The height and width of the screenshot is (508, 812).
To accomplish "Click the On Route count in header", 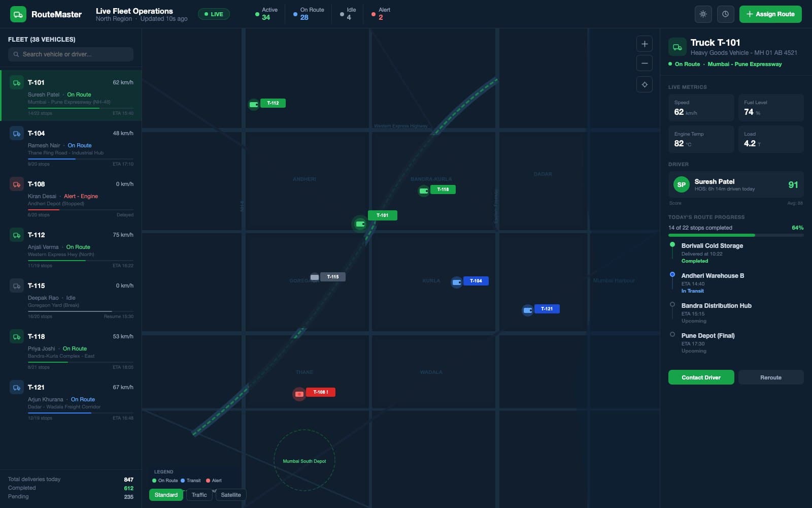I will [x=309, y=14].
